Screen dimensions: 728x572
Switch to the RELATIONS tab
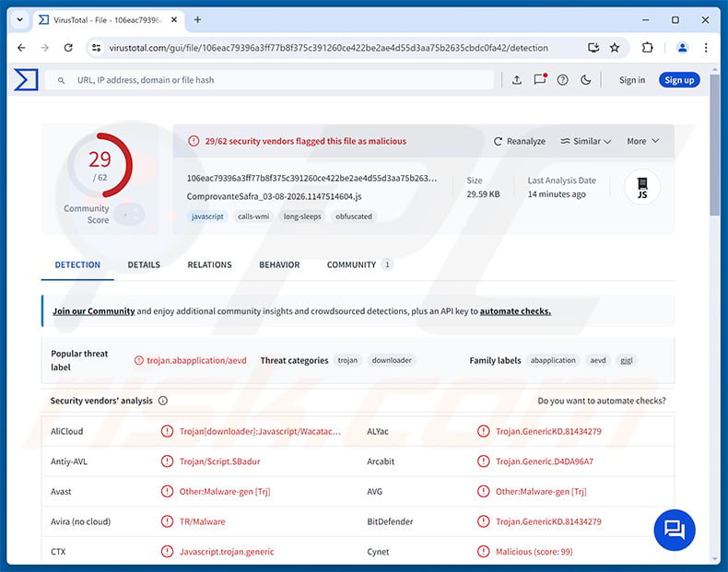(209, 265)
